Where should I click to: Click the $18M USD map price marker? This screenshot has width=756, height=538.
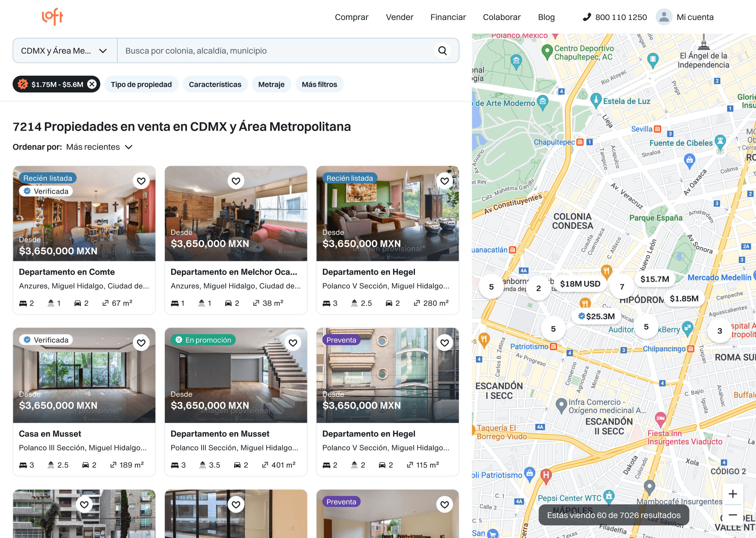pyautogui.click(x=580, y=284)
